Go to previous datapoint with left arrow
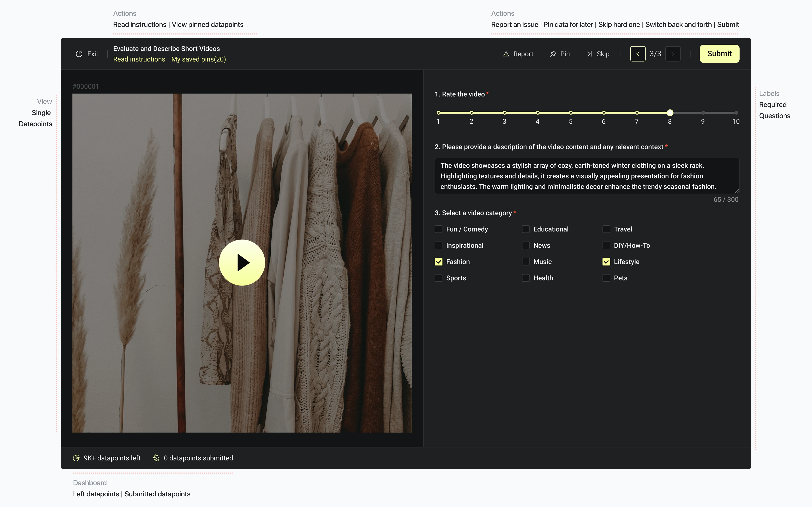812x507 pixels. click(x=638, y=54)
